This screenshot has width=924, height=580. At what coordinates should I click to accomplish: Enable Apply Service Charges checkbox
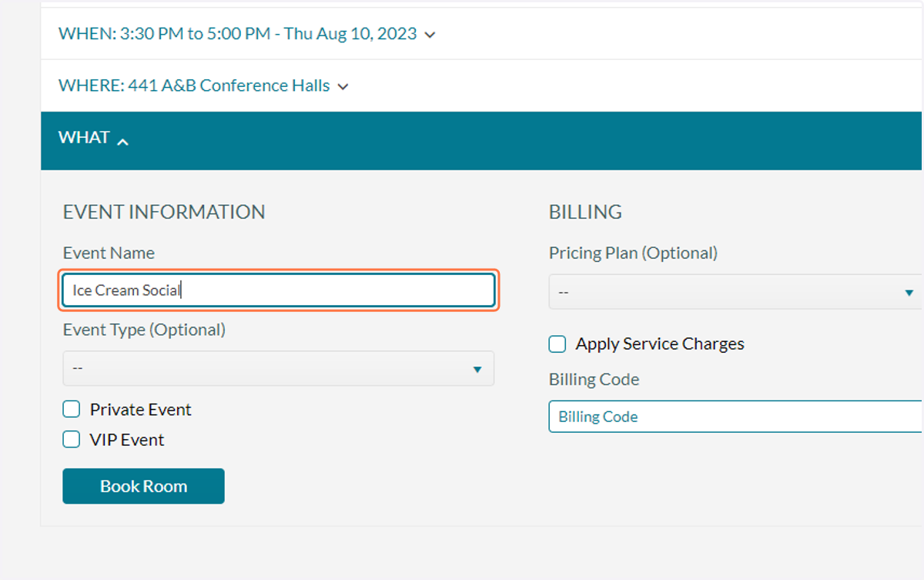coord(557,344)
